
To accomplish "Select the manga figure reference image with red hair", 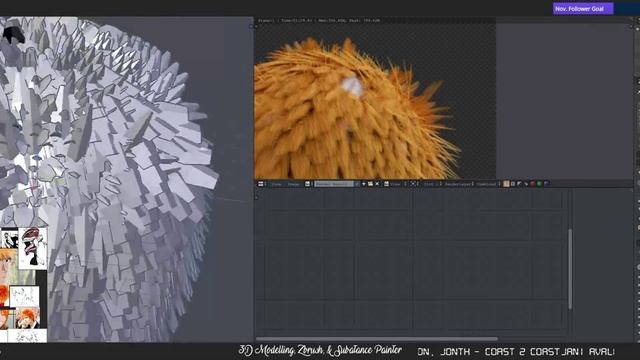I will tap(33, 248).
